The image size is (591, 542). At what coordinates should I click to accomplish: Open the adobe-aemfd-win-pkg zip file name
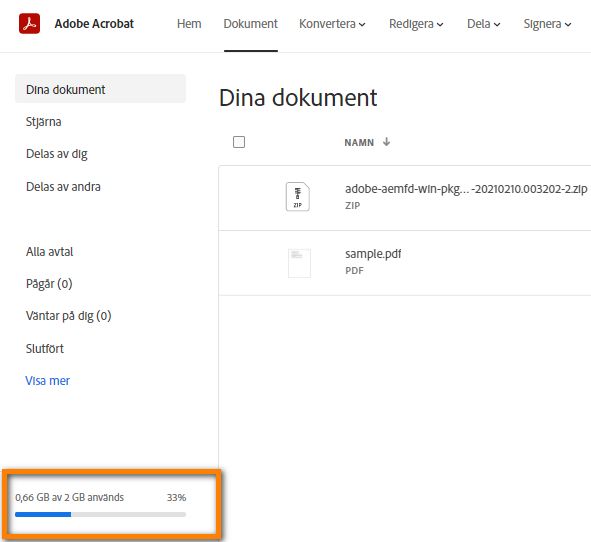[x=466, y=188]
